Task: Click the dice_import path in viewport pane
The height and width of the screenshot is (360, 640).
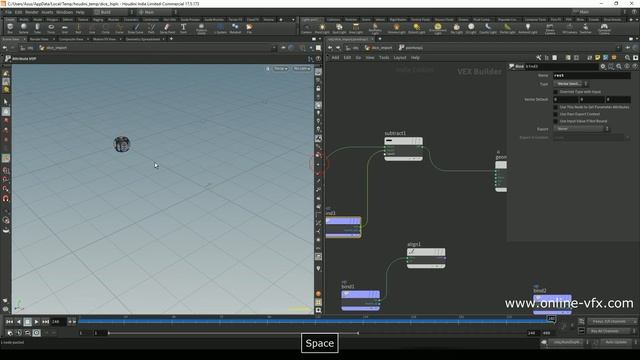Action: (56, 48)
